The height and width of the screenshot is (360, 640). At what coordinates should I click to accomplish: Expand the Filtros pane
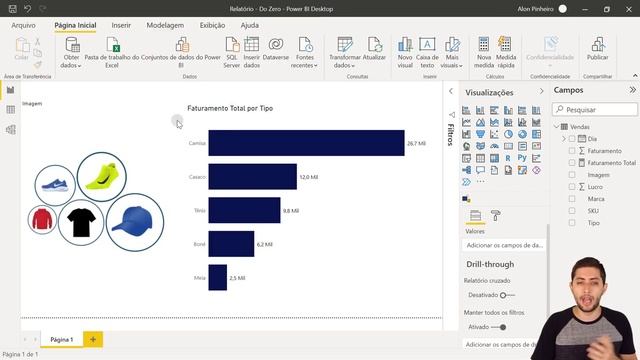coord(451,91)
